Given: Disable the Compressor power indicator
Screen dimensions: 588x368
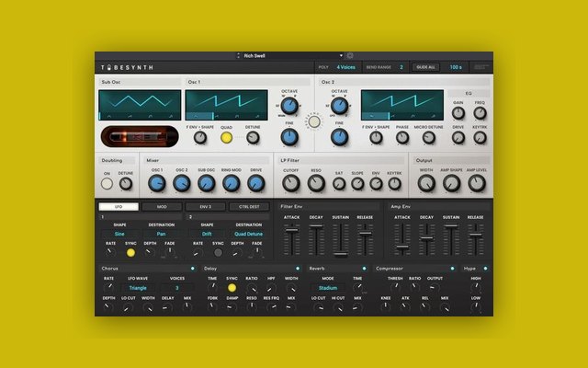Looking at the screenshot, I should tap(452, 269).
